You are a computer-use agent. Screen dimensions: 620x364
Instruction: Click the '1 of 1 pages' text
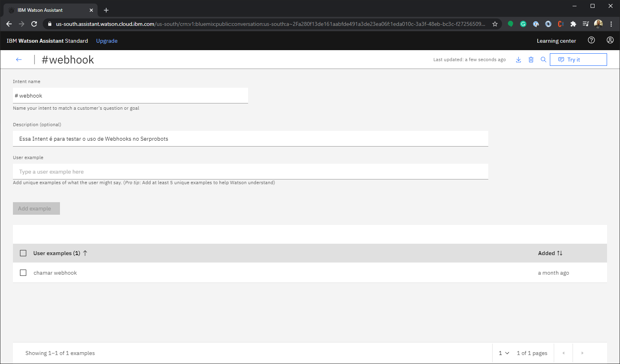click(532, 353)
